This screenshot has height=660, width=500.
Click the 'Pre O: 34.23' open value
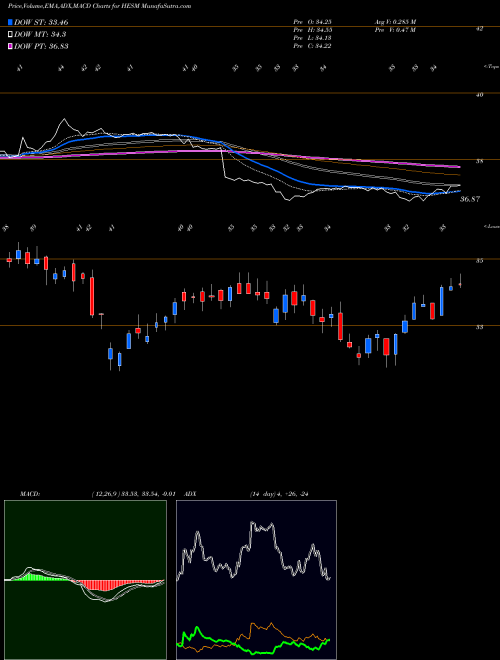pyautogui.click(x=313, y=22)
